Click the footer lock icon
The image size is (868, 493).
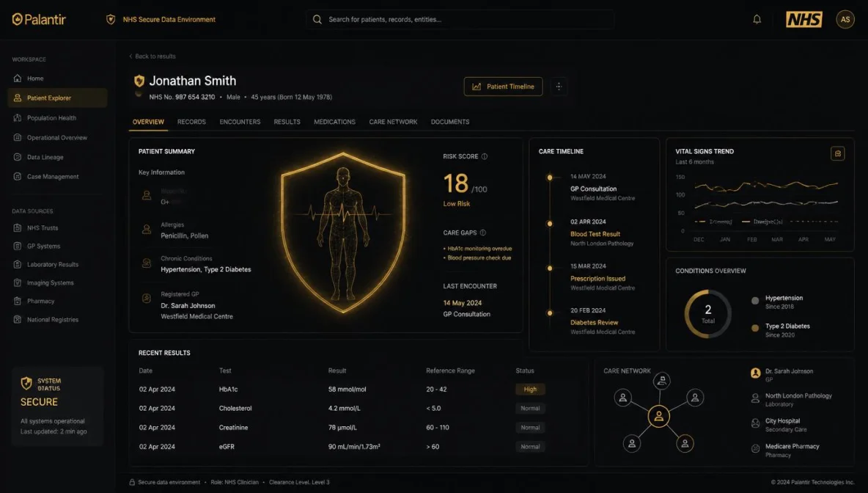pos(132,483)
